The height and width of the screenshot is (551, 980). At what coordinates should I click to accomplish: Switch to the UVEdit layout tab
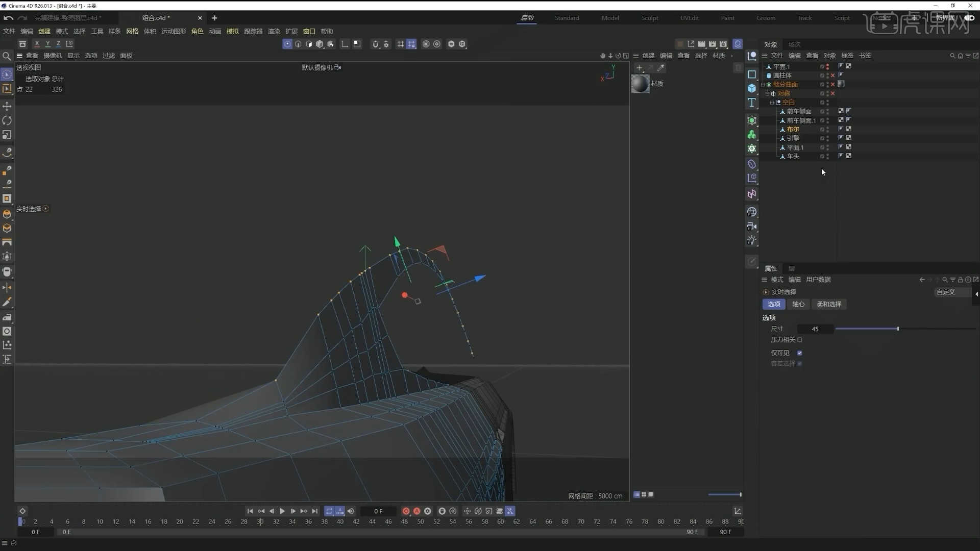coord(690,18)
